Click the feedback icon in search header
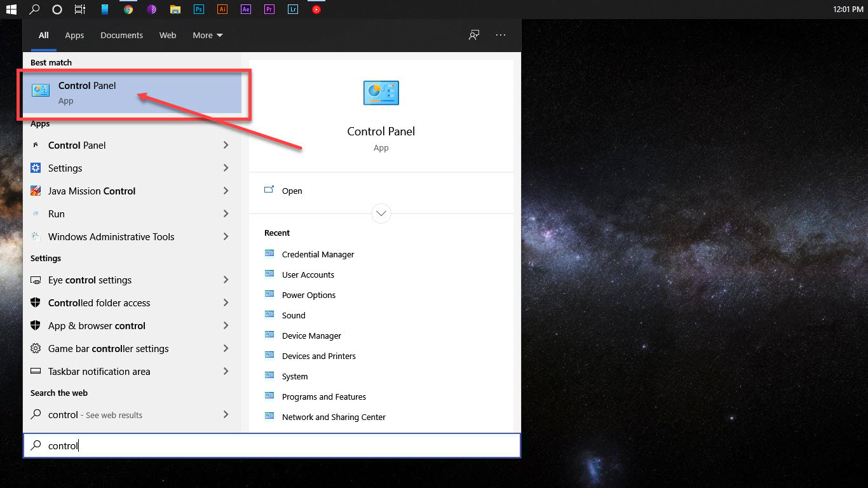The width and height of the screenshot is (868, 488). [473, 35]
